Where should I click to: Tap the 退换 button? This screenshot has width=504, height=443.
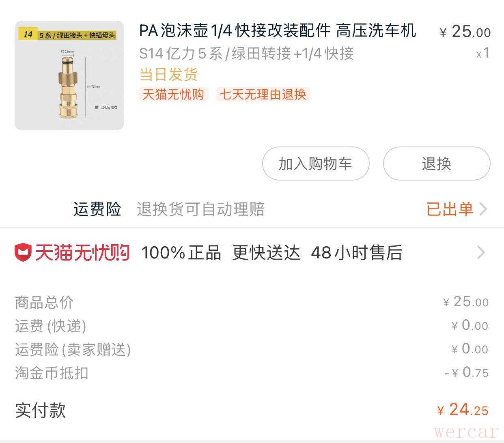point(437,163)
